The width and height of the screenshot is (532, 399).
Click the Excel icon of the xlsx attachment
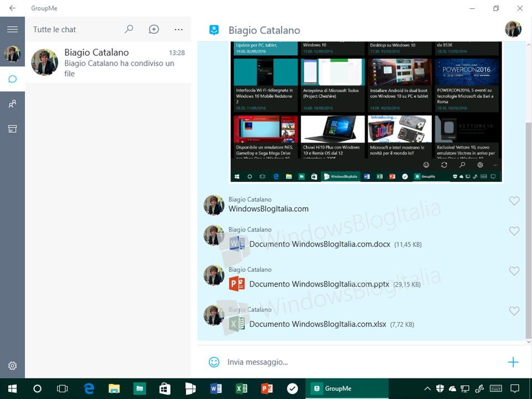coord(237,324)
